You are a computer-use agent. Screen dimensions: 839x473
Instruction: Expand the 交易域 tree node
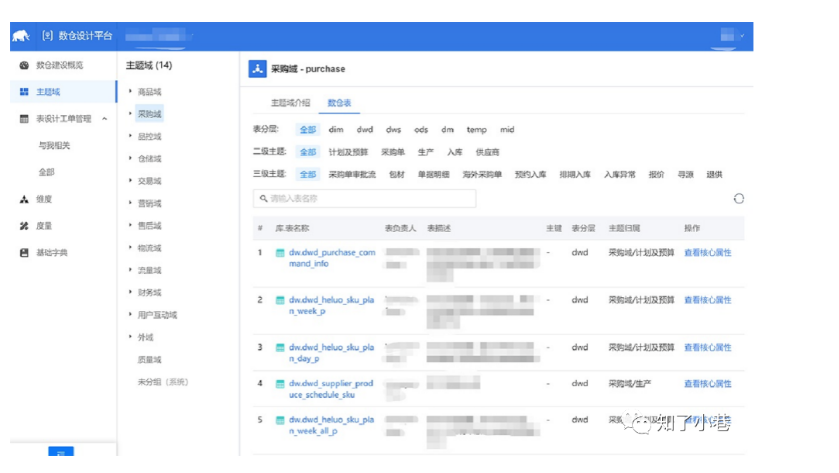[x=130, y=181]
